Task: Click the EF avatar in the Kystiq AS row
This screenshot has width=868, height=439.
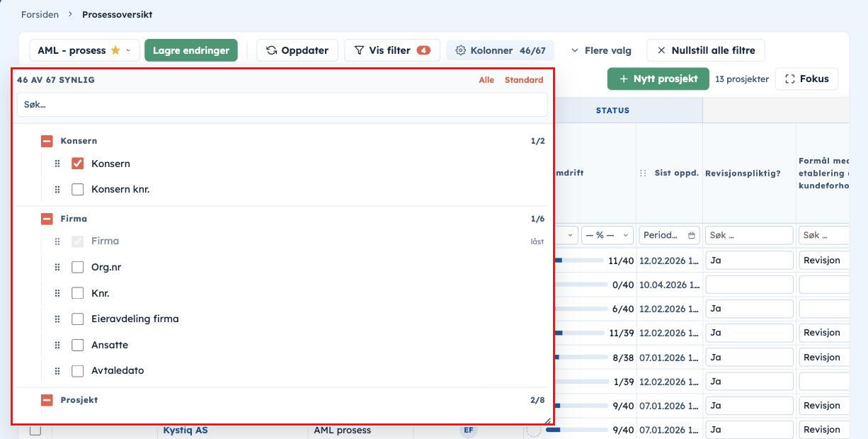Action: point(468,430)
